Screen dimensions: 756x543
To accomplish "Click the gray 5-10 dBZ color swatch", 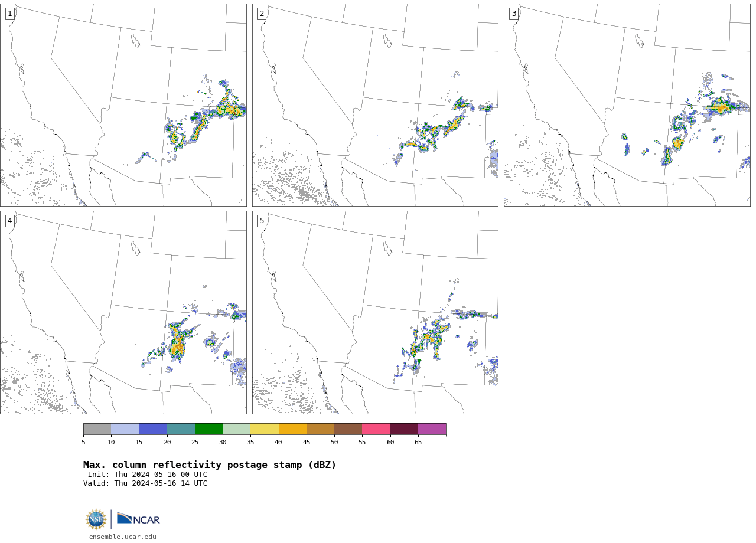I will (x=97, y=429).
